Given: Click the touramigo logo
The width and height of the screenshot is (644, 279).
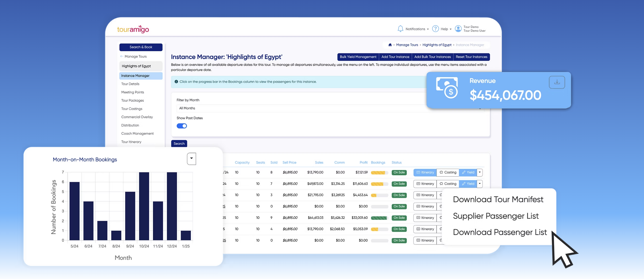Looking at the screenshot, I should (133, 29).
